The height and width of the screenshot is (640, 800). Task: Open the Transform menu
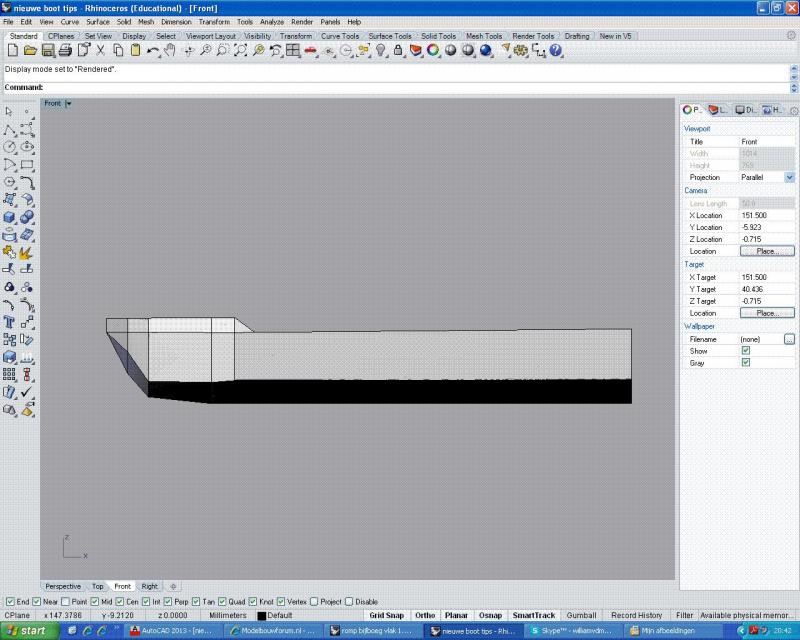(x=214, y=22)
